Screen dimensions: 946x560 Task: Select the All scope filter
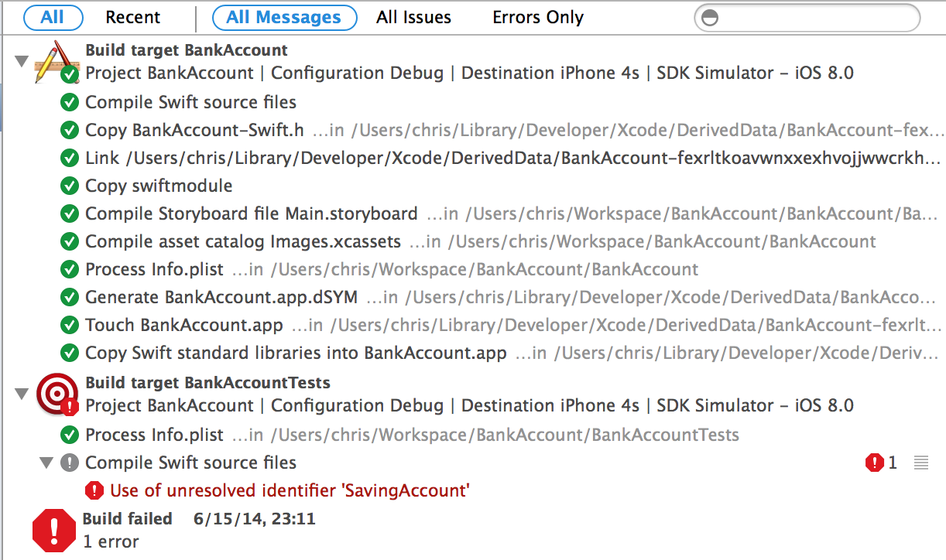click(x=53, y=17)
